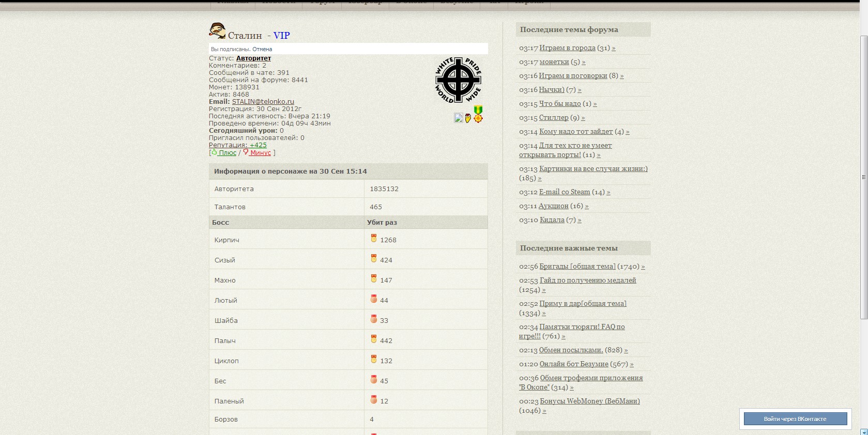Open the Что бы надо topic
The height and width of the screenshot is (435, 868).
click(560, 103)
